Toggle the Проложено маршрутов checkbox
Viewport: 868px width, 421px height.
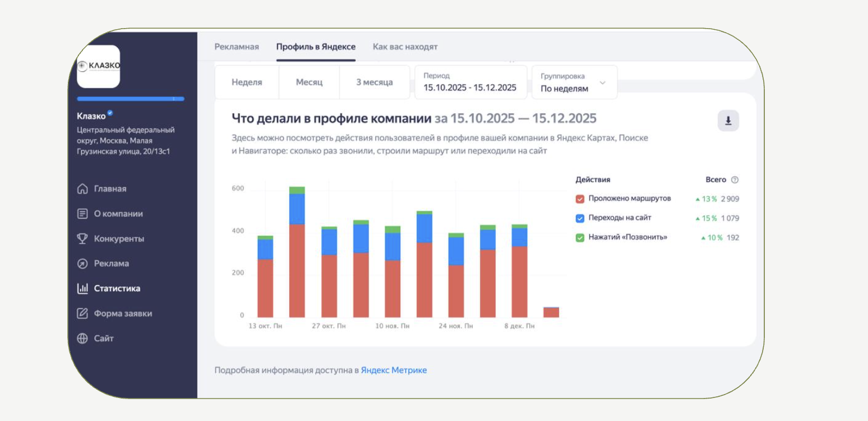point(580,199)
